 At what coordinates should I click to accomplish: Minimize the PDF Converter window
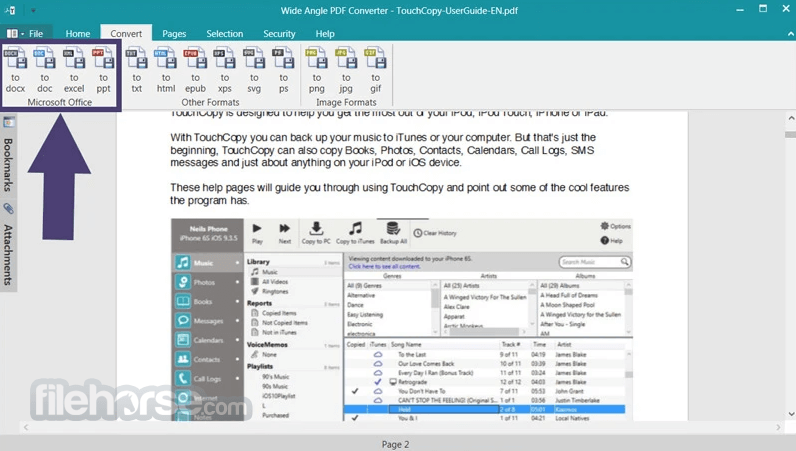click(x=740, y=10)
